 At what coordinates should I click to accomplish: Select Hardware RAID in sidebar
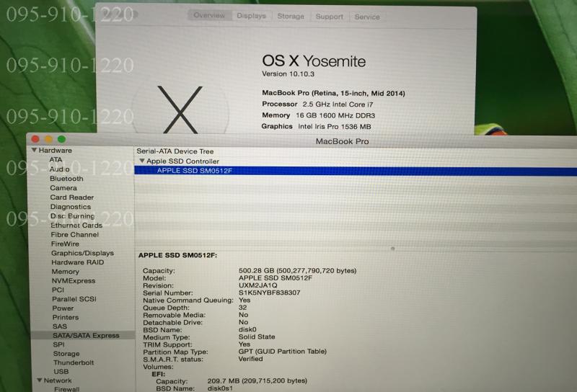pos(78,262)
